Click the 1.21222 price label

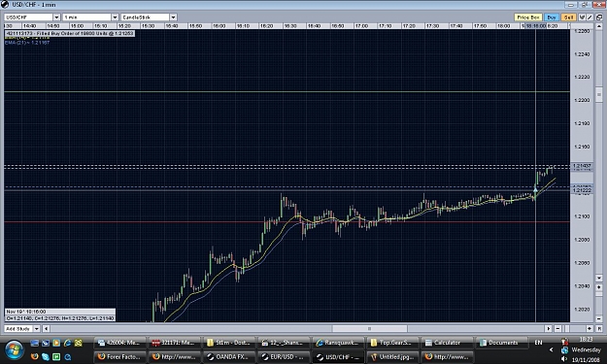tap(582, 190)
